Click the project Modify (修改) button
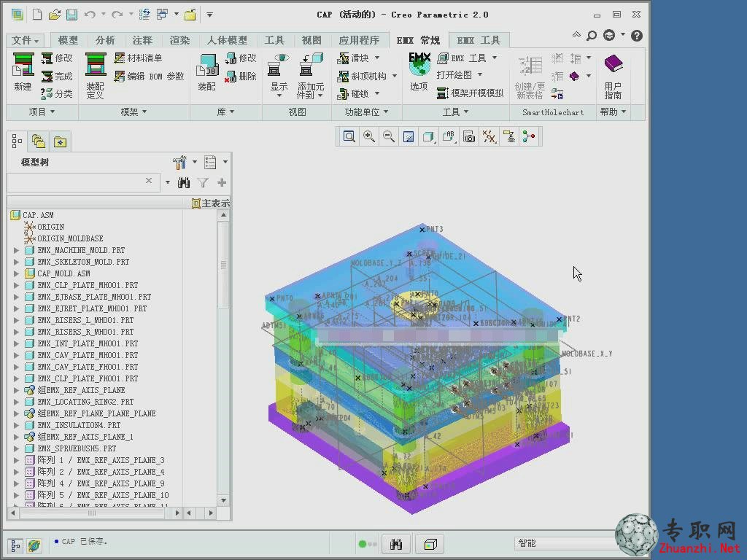The width and height of the screenshot is (747, 560). [x=57, y=58]
